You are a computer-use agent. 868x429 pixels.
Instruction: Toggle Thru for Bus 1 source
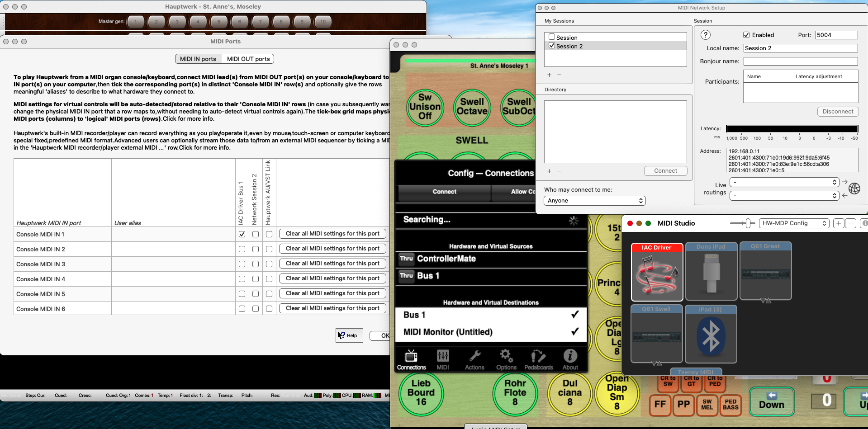406,276
